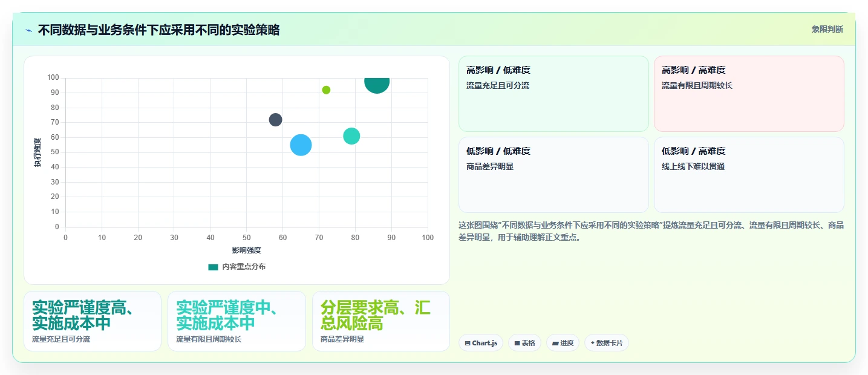
Task: Toggle the 内容重点分布 legend entry
Action: pyautogui.click(x=237, y=267)
